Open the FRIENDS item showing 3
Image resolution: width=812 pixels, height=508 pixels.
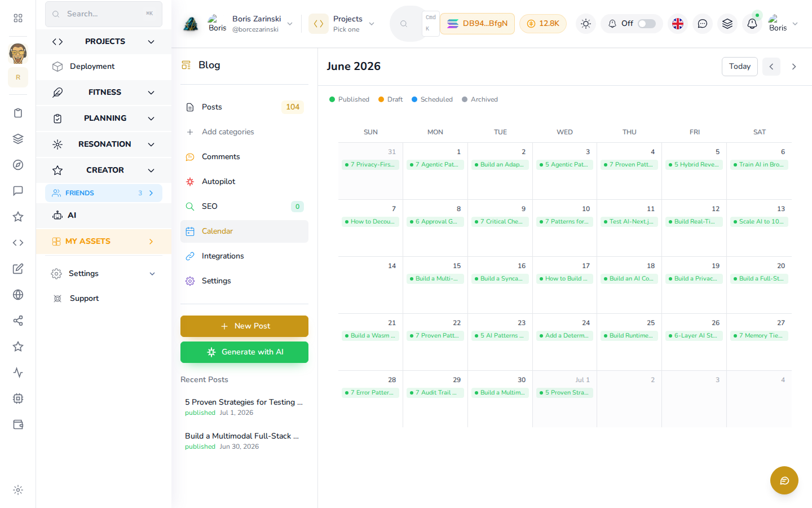[x=104, y=193]
